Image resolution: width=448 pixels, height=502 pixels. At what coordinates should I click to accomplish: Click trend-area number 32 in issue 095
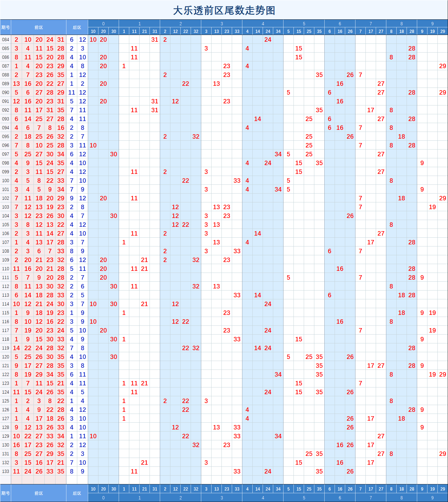[x=196, y=137]
